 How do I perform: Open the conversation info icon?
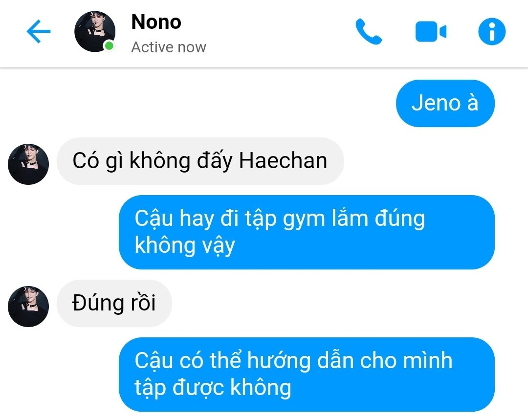click(x=492, y=31)
